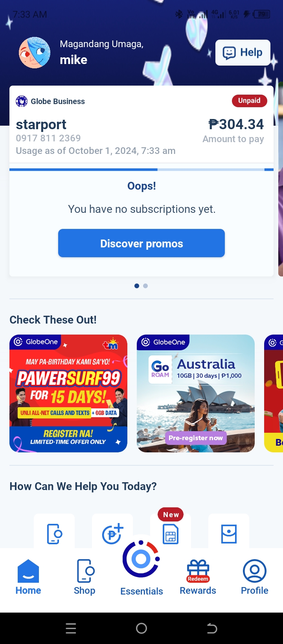Tap the Android back navigation button
Screen dimensions: 283x644
[212, 628]
